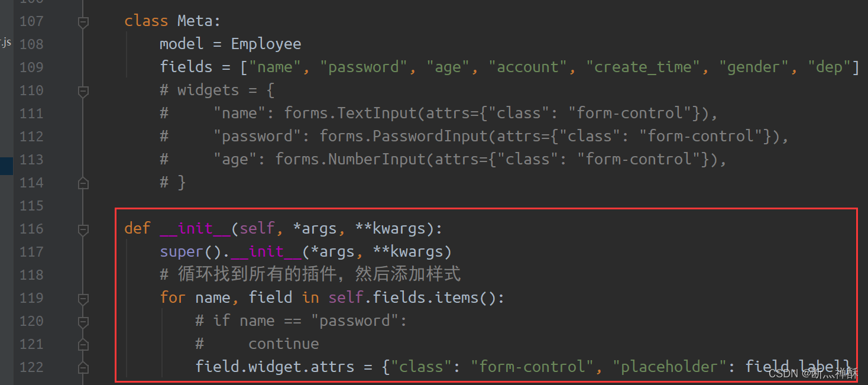
Task: Click the highlighted blue item in left panel
Action: coord(6,166)
